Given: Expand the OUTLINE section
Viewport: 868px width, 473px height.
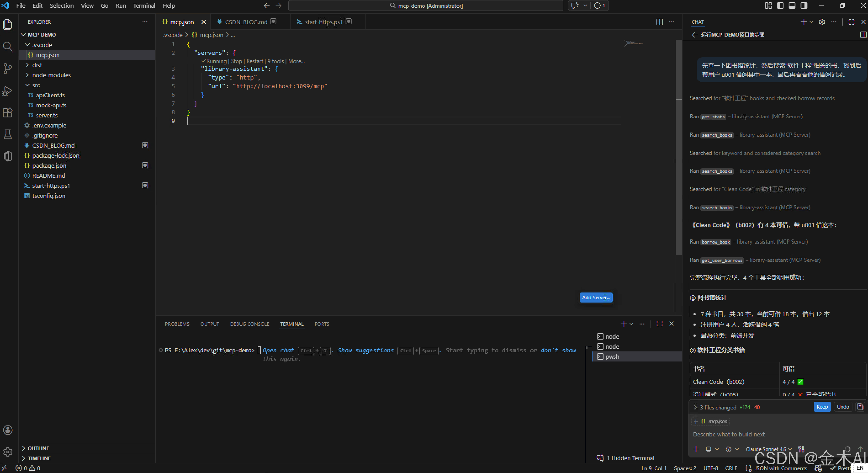Looking at the screenshot, I should pyautogui.click(x=38, y=448).
